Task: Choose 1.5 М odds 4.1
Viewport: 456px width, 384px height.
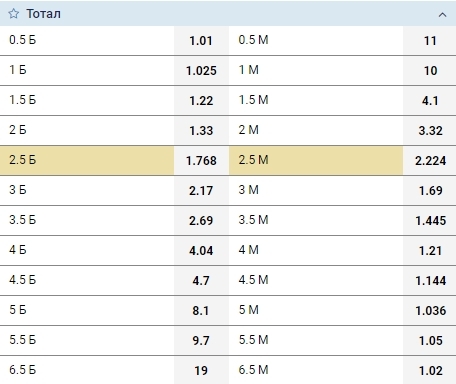Action: tap(430, 101)
